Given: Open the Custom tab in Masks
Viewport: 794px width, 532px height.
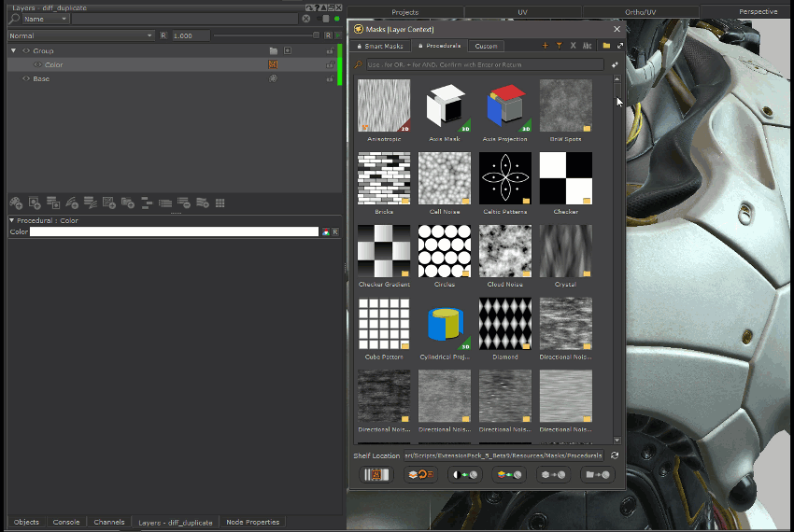Looking at the screenshot, I should (x=486, y=46).
